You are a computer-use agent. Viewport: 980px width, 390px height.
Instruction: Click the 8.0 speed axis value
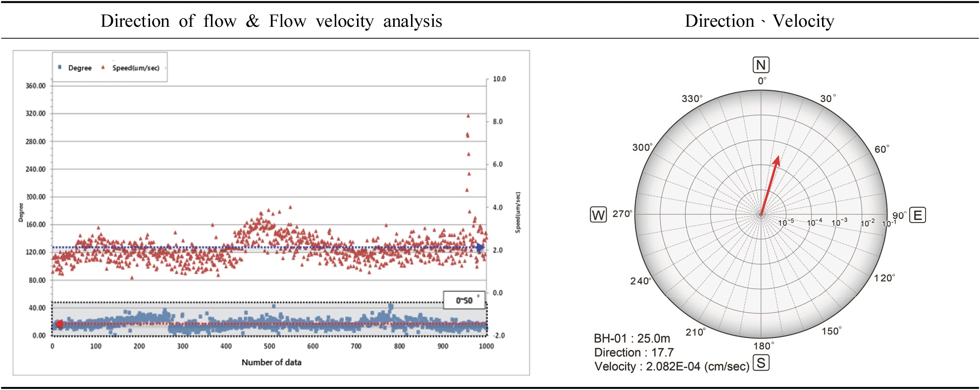click(x=498, y=121)
